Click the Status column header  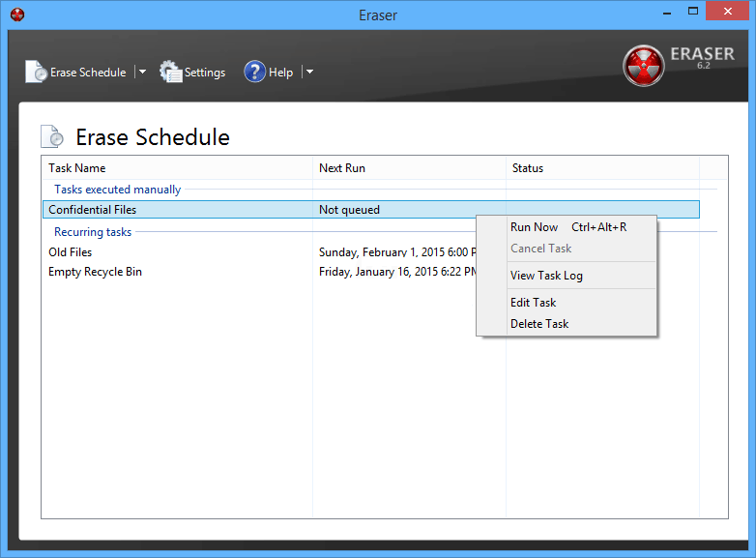(528, 168)
